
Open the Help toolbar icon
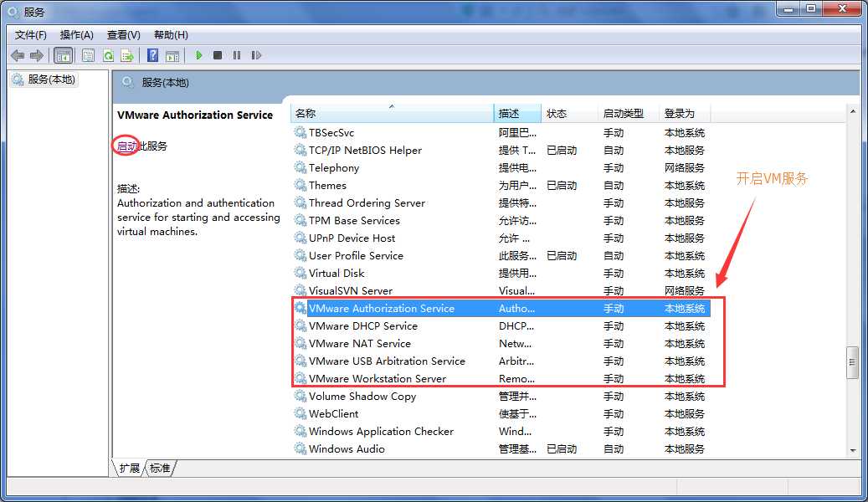tap(153, 55)
